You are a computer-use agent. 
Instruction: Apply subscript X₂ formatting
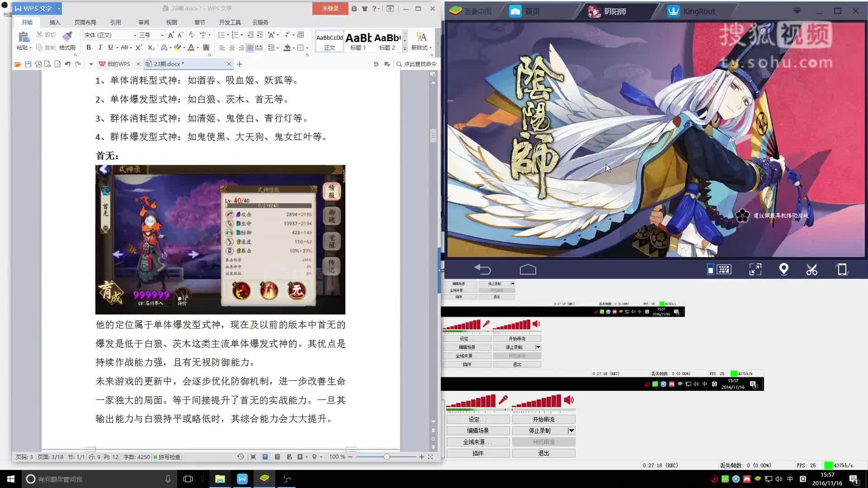[x=151, y=47]
